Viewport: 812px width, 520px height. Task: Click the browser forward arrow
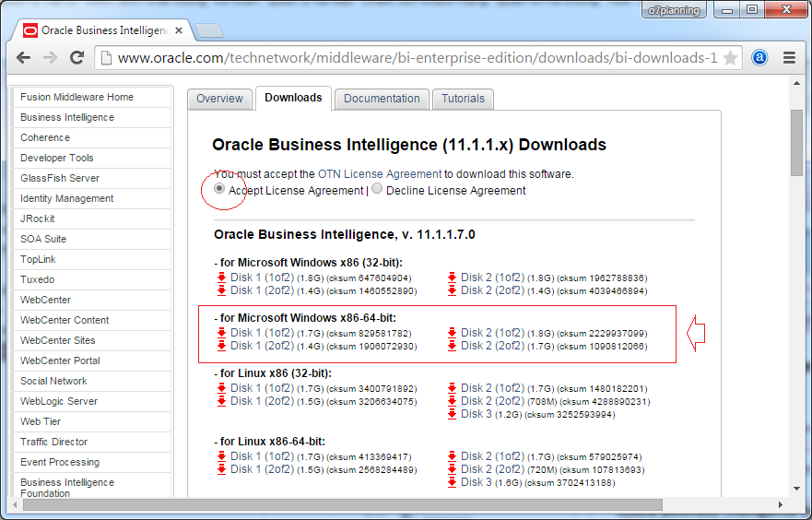pos(51,57)
